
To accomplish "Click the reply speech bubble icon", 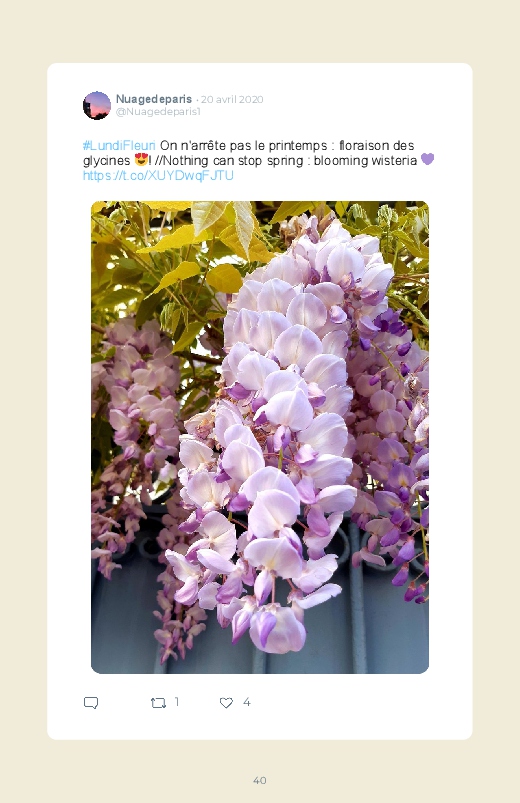I will [x=91, y=703].
